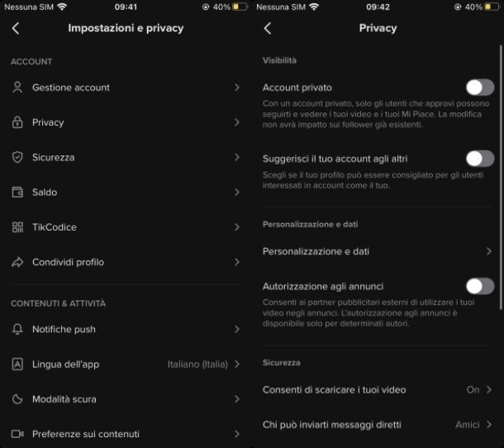Open Preferenze sui contenuti menu entry
The image size is (504, 448).
[x=126, y=434]
